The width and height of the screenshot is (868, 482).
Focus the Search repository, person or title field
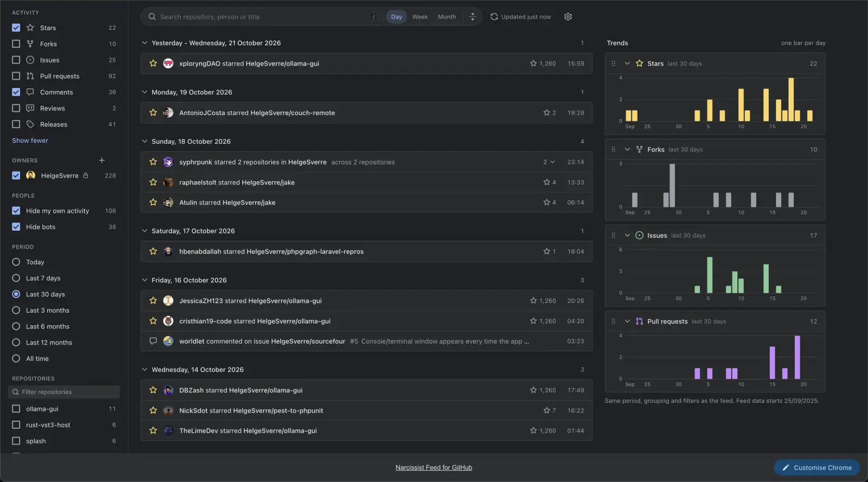pyautogui.click(x=263, y=17)
